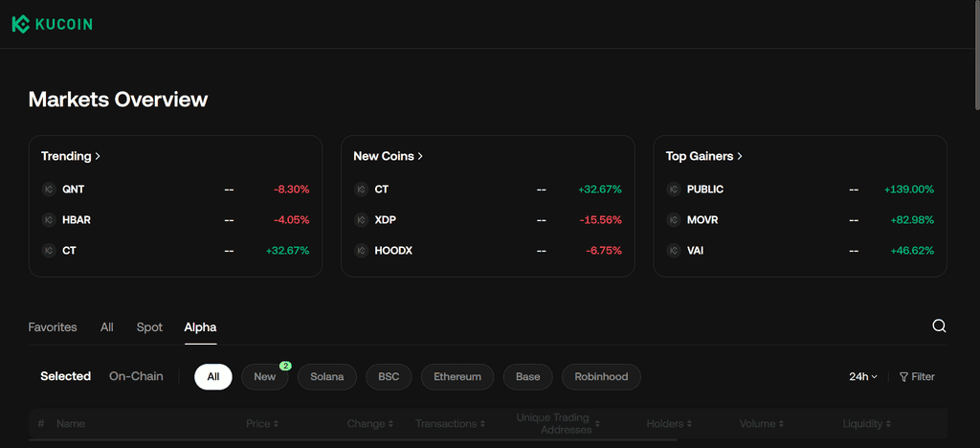
Task: Click the HOODX coin icon
Action: [361, 251]
